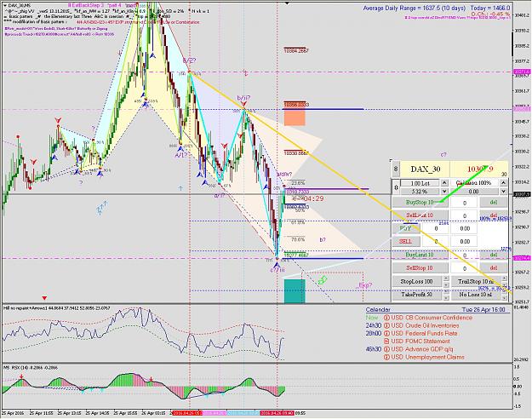Click the M5_RSX (14) indicator label

[x=30, y=367]
